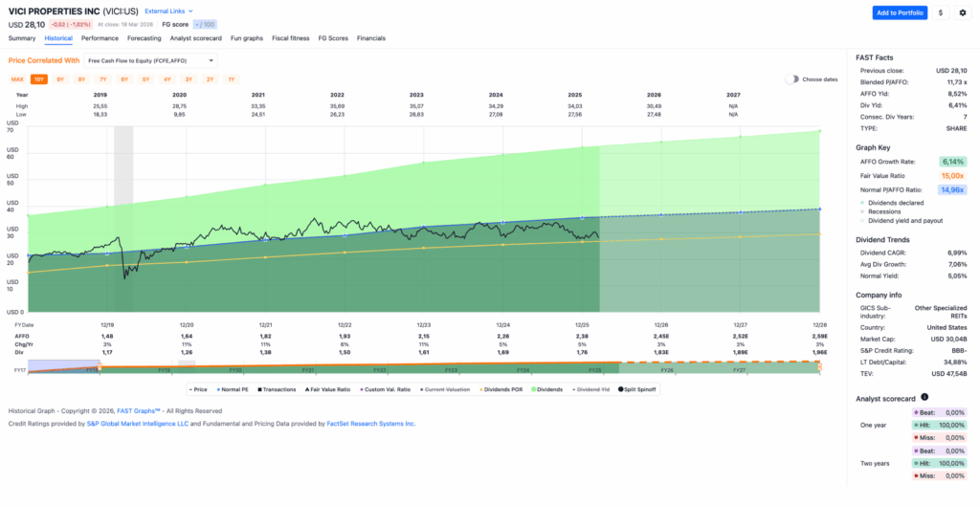The height and width of the screenshot is (507, 980).
Task: Select the 5Y time range button
Action: point(145,79)
